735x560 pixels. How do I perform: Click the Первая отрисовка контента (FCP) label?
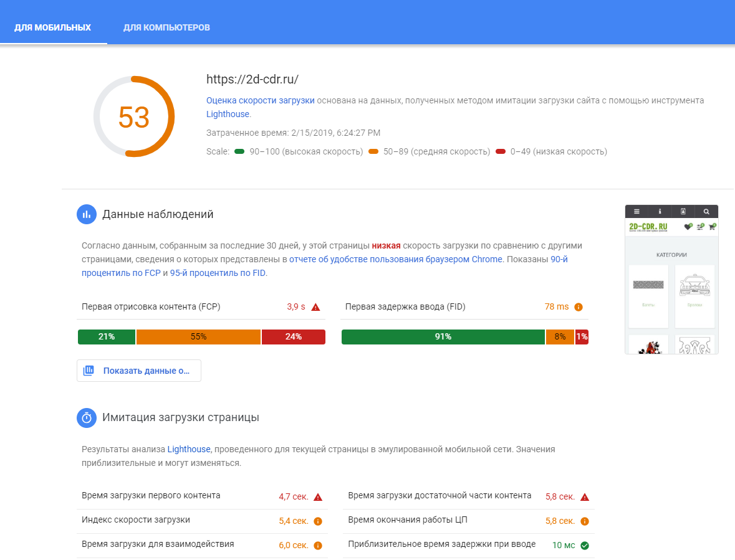[x=151, y=306]
